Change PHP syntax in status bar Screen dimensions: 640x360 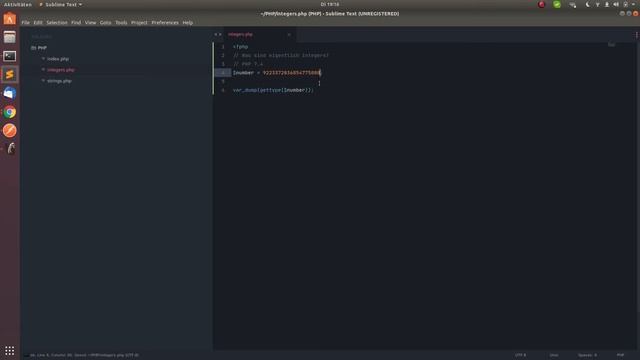[620, 355]
